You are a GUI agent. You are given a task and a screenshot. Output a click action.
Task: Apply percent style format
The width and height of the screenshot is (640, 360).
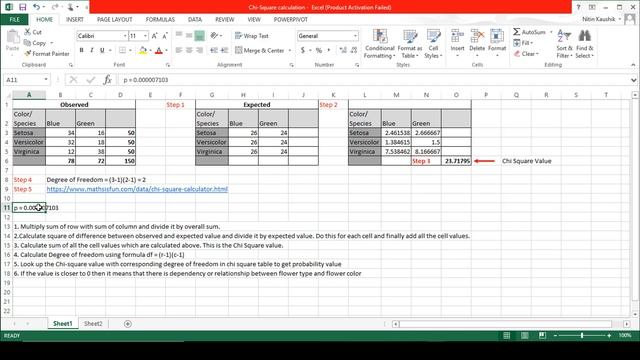(319, 50)
